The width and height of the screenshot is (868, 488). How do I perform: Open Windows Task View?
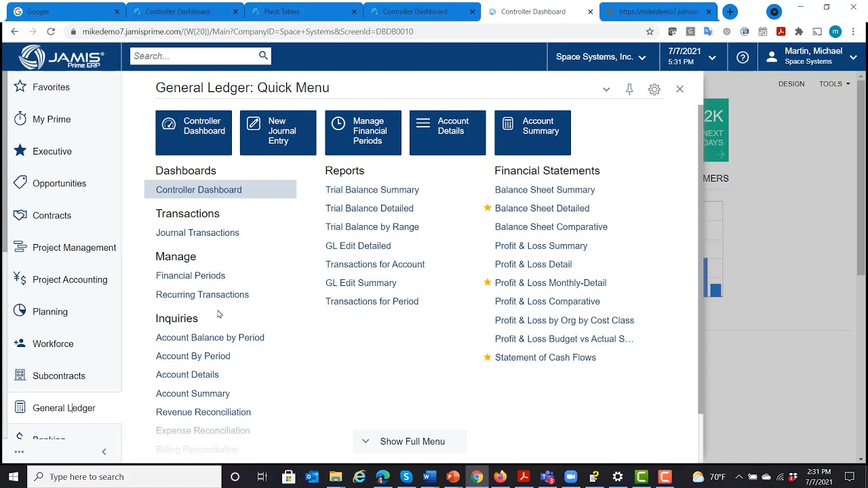262,476
